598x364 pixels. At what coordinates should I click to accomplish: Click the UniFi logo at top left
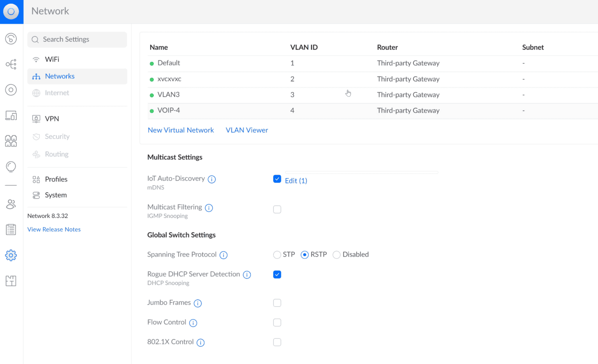pos(11,11)
